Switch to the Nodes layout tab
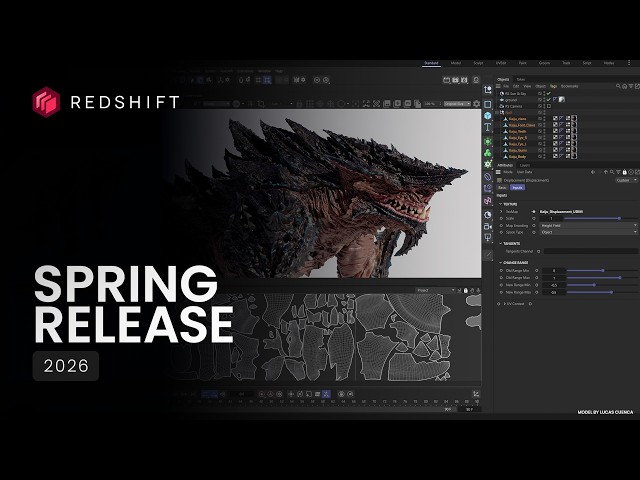 click(x=609, y=63)
